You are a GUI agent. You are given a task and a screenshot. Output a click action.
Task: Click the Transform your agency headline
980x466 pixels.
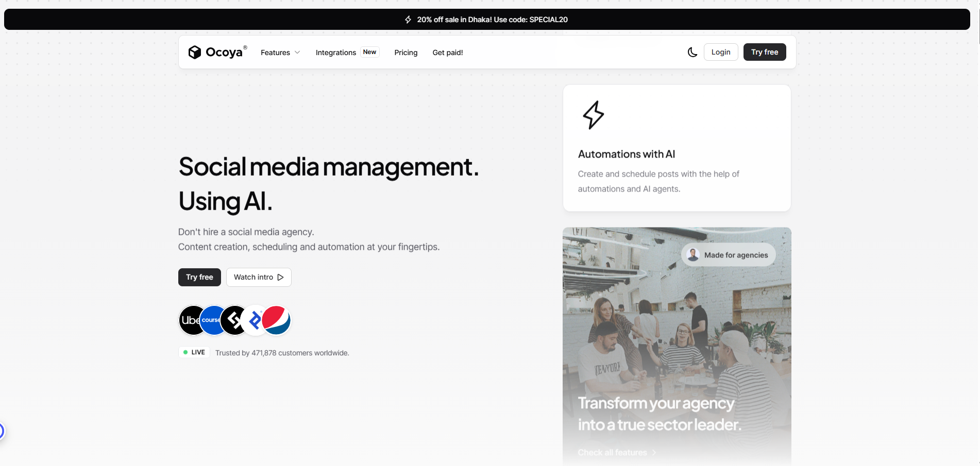660,413
